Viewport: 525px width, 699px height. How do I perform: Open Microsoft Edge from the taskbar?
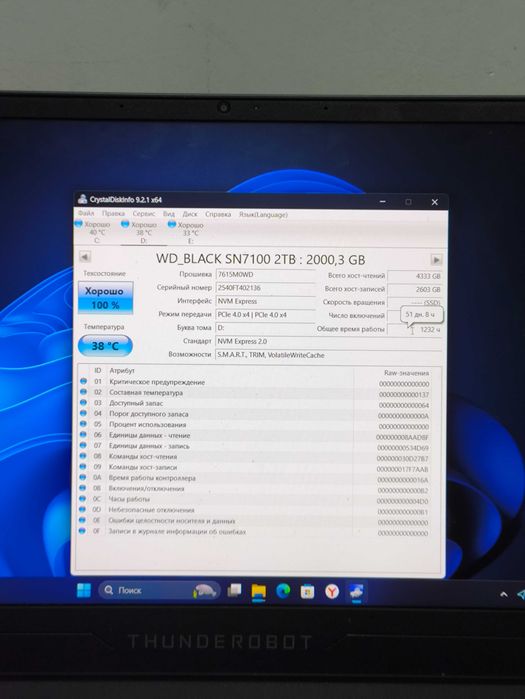click(283, 591)
